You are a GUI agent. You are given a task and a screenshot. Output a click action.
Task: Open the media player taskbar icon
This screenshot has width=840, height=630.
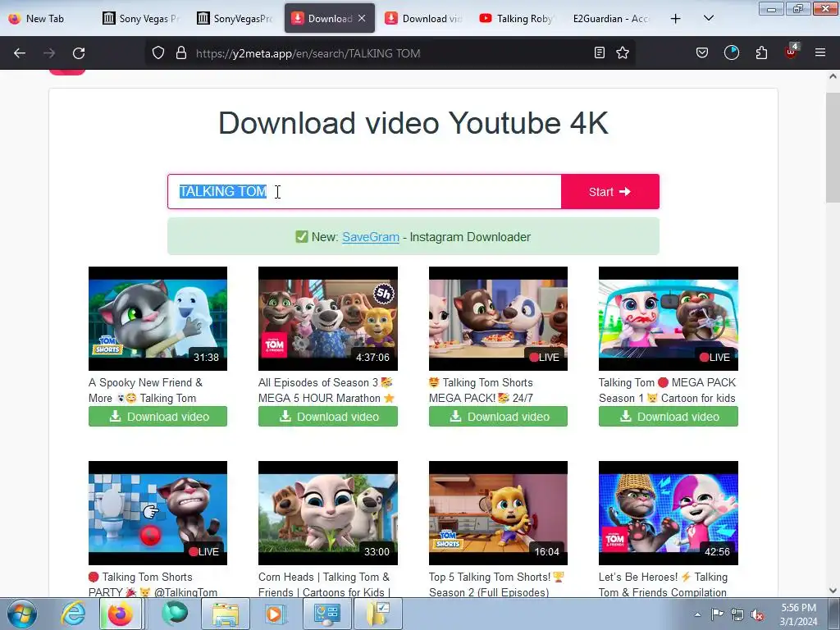(275, 614)
